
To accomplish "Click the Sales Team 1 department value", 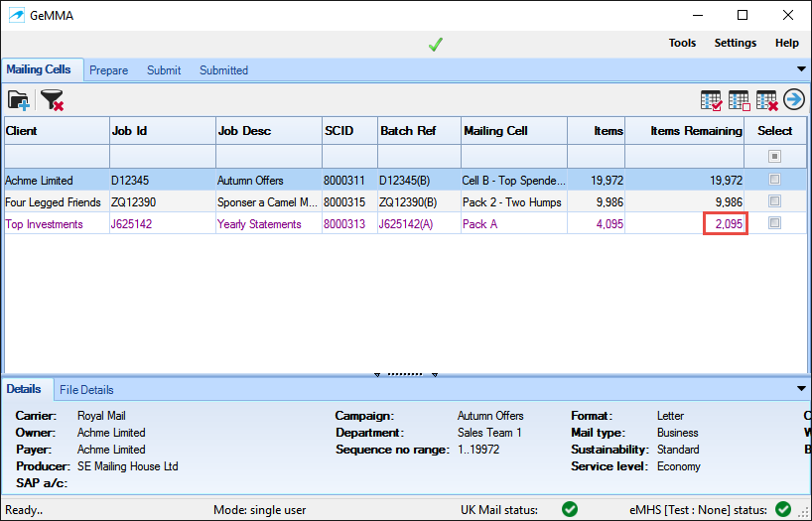I will [490, 433].
